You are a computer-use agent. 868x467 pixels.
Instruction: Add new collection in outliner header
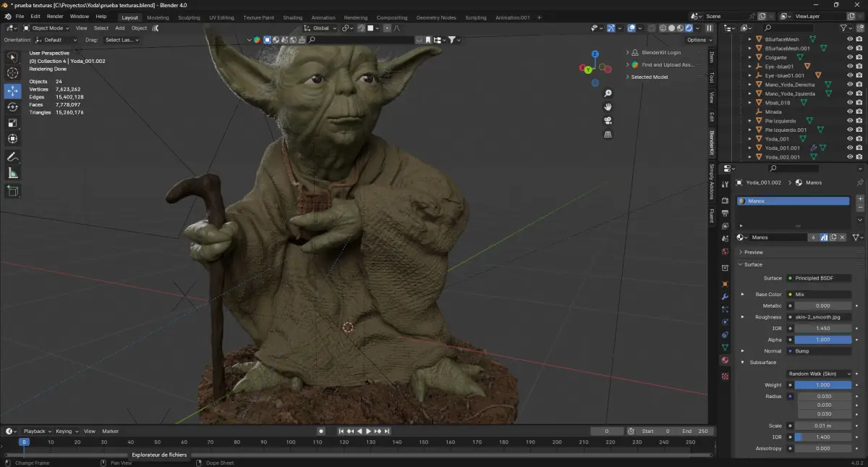pyautogui.click(x=861, y=28)
